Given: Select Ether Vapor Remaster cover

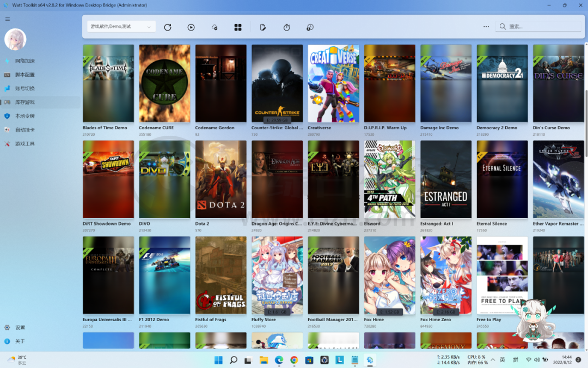Looking at the screenshot, I should (559, 179).
